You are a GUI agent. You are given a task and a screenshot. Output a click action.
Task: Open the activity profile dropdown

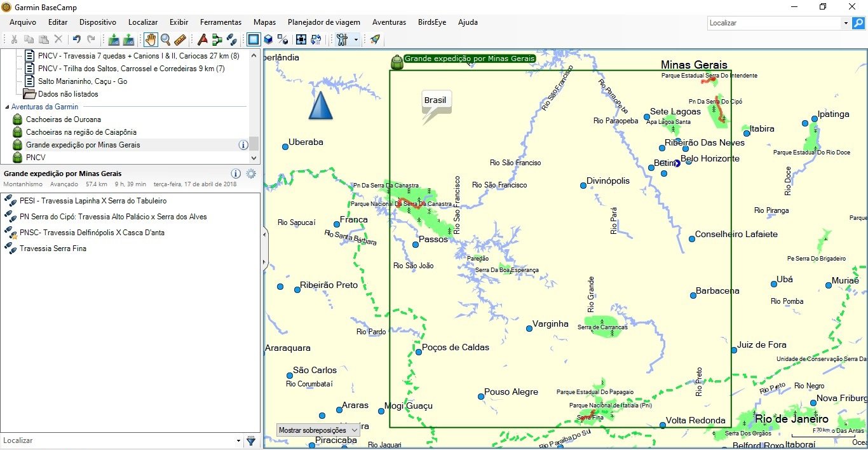(356, 39)
